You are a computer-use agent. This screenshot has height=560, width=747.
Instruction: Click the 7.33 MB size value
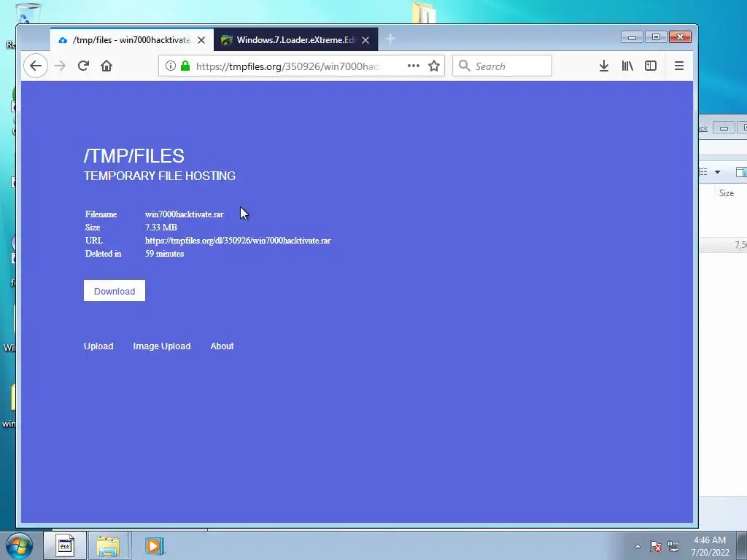161,227
